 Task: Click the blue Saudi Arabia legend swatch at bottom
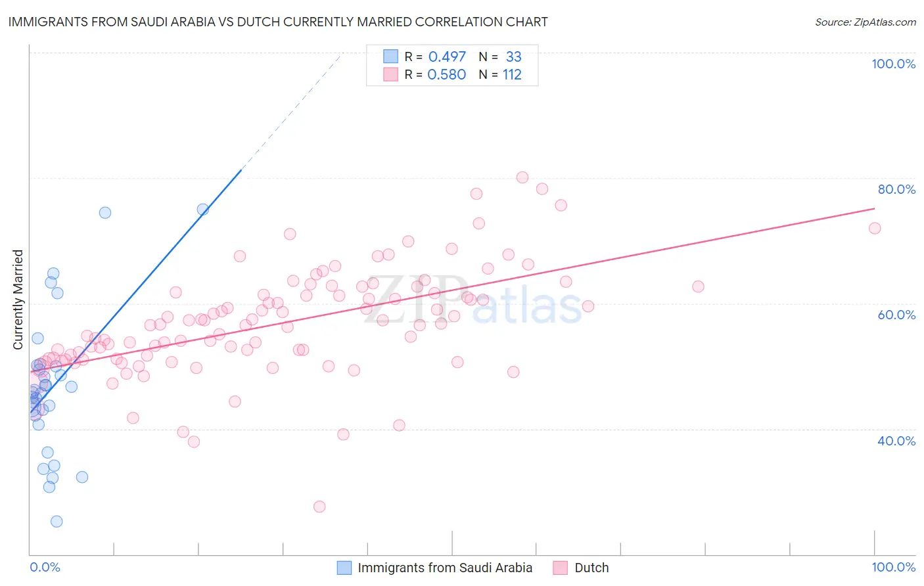pos(344,568)
